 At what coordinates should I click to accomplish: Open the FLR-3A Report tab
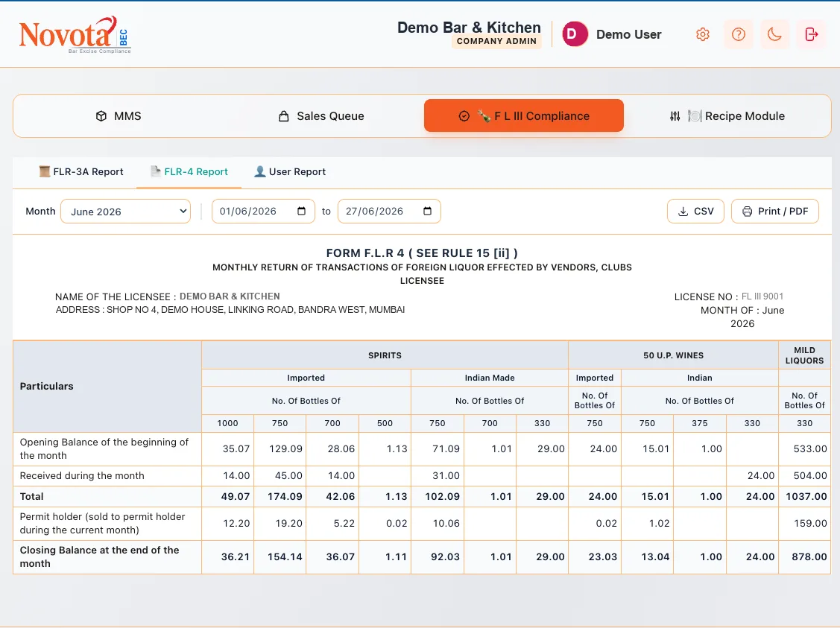click(81, 172)
